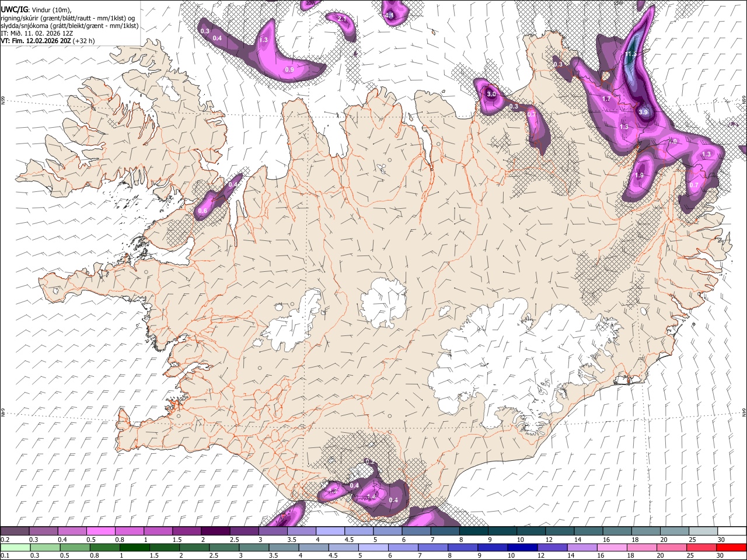Click the '0.2' label in the top legend row
Screen dimensions: 747x560
click(5, 540)
